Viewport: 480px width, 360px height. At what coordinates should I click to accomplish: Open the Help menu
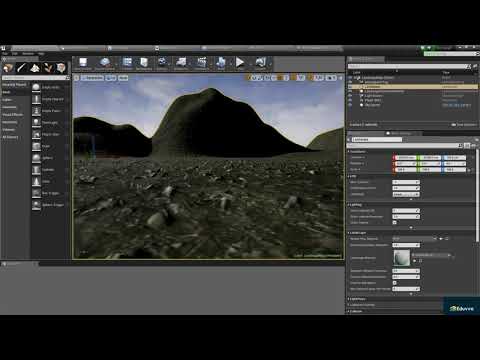click(x=41, y=54)
